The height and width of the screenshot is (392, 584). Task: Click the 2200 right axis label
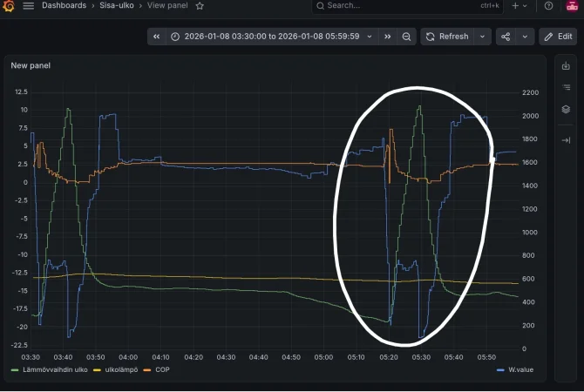(530, 92)
